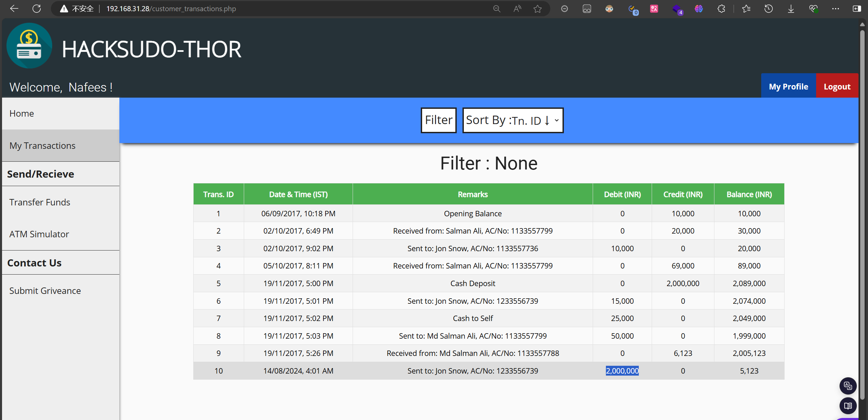Click the Credit (INR) column header

click(683, 194)
